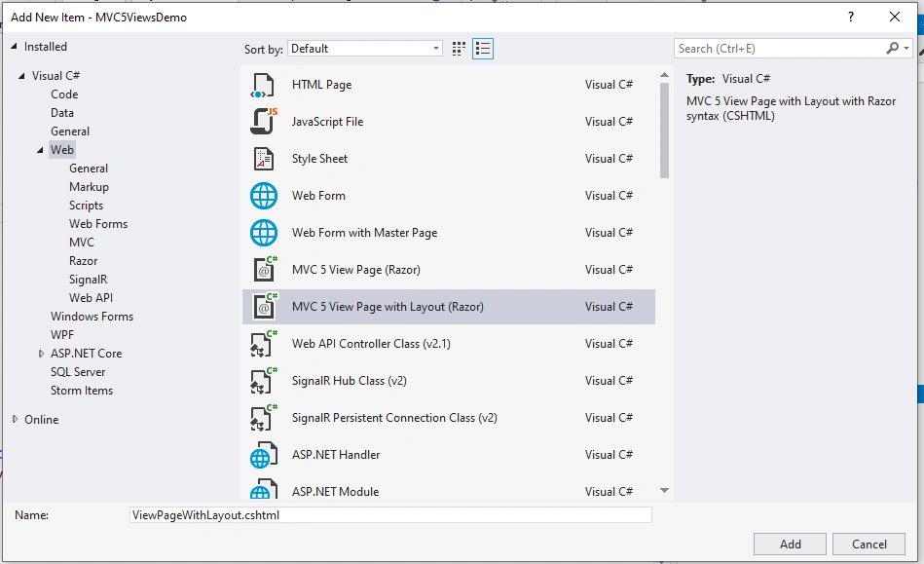Select the SignalR category item
This screenshot has width=924, height=564.
coord(88,280)
